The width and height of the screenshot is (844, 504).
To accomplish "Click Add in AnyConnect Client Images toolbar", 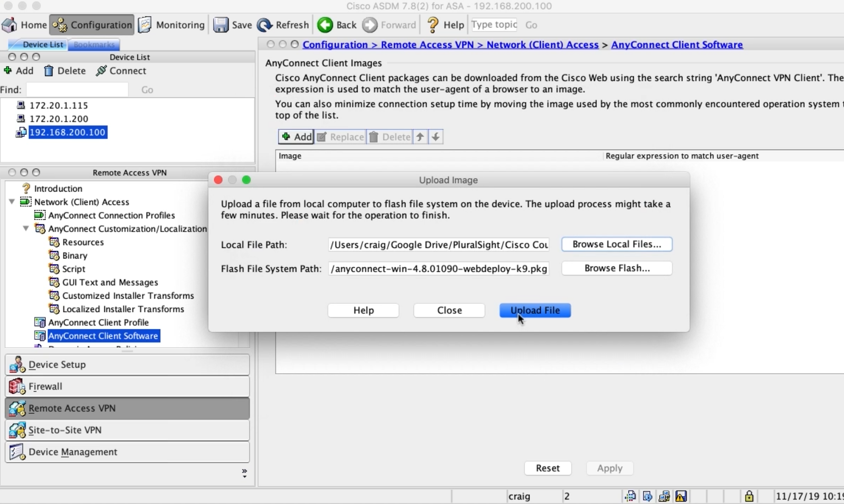I will tap(296, 137).
